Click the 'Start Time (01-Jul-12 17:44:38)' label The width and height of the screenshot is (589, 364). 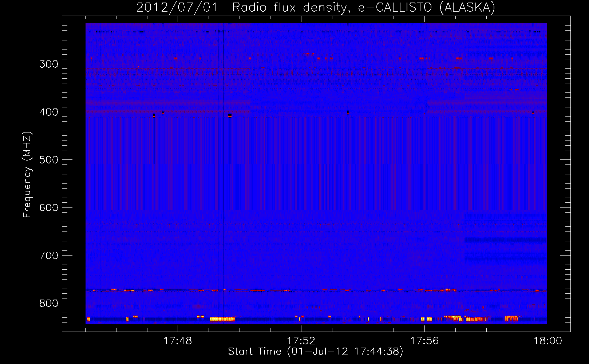pos(316,352)
